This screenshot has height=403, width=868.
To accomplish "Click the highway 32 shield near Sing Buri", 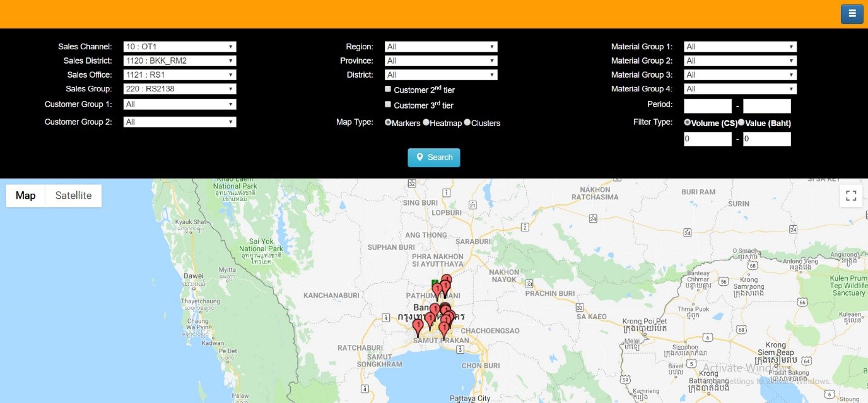I will pyautogui.click(x=412, y=184).
